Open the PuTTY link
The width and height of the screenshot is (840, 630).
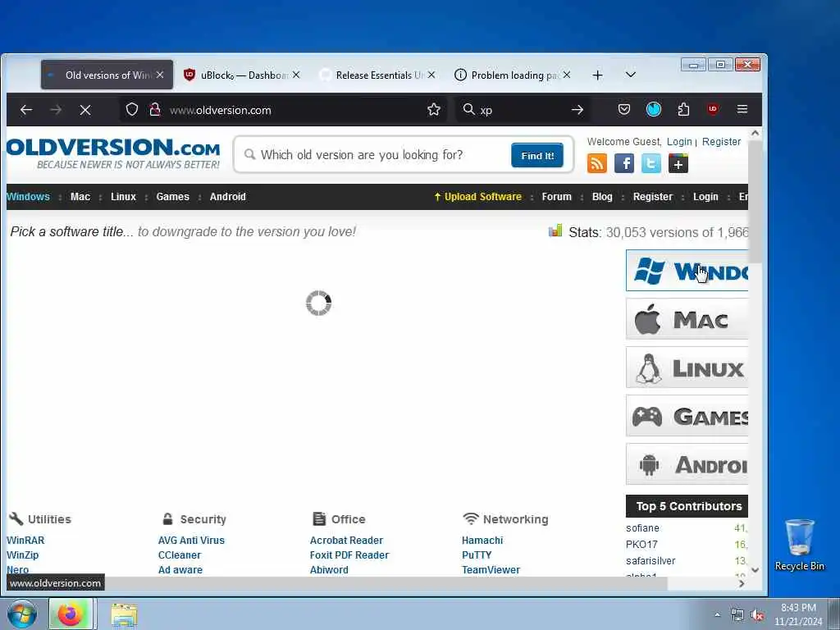(477, 555)
